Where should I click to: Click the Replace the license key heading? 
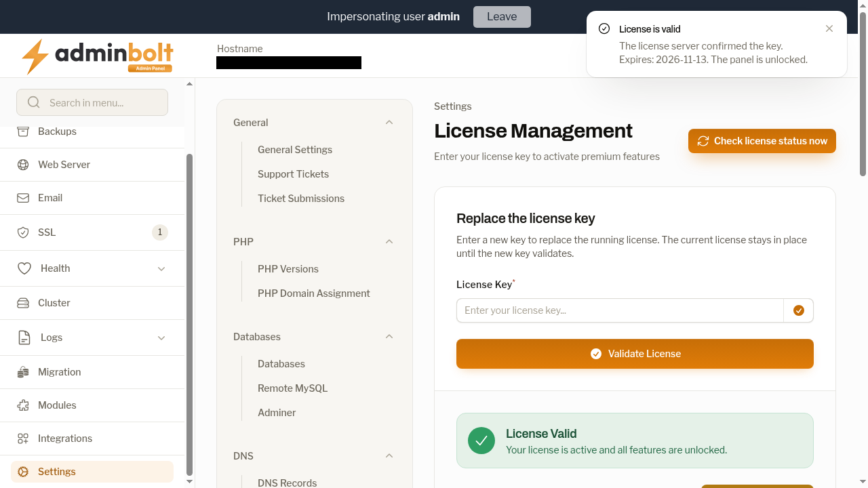pyautogui.click(x=526, y=218)
